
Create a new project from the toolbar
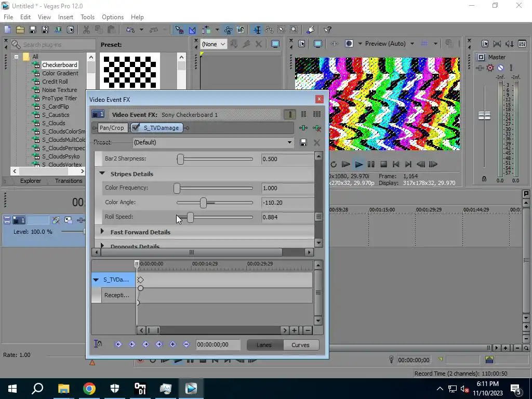[7, 30]
